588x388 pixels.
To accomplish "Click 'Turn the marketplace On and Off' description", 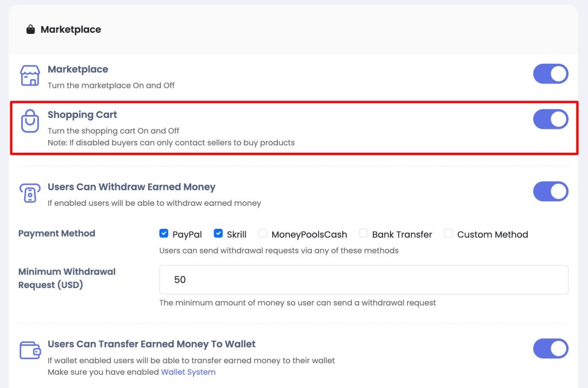I will click(111, 85).
